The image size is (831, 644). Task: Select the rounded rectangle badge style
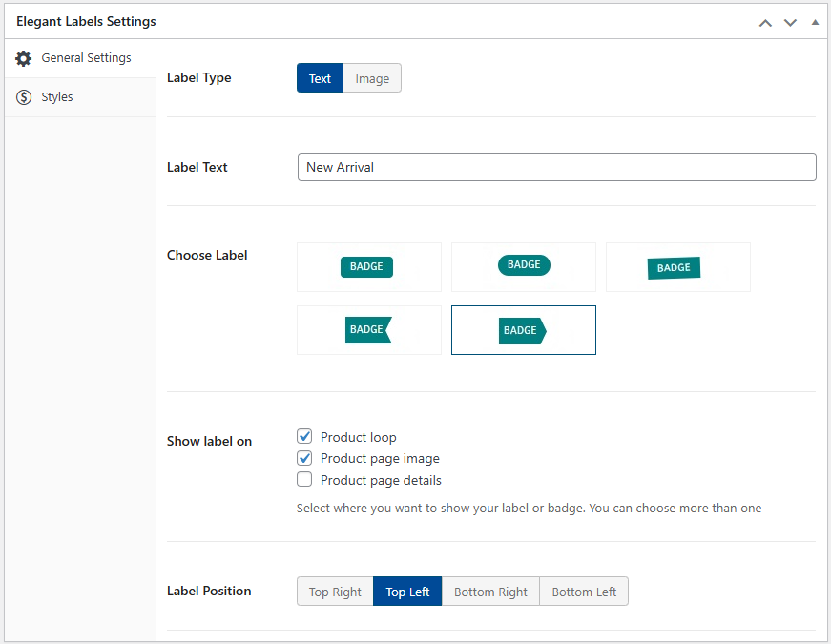tap(368, 267)
